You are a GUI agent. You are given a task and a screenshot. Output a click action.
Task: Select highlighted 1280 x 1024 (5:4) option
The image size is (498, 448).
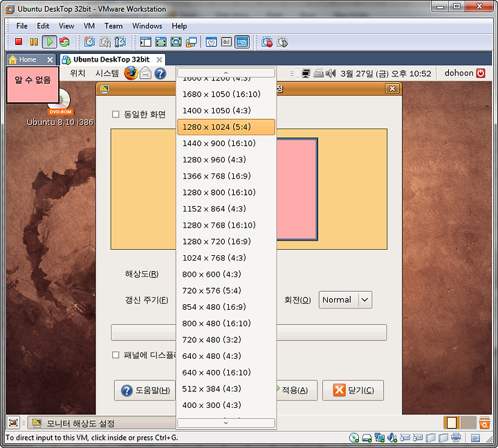click(x=225, y=127)
